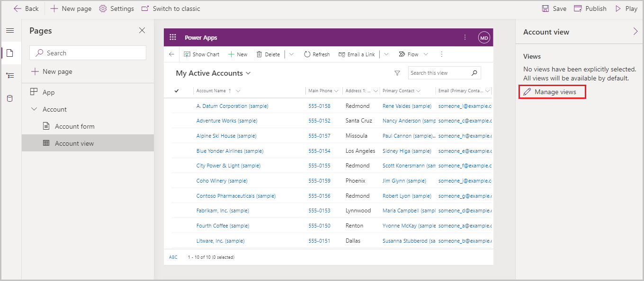The height and width of the screenshot is (281, 644).
Task: Click the hamburger menu icon above Pages
Action: (x=10, y=30)
